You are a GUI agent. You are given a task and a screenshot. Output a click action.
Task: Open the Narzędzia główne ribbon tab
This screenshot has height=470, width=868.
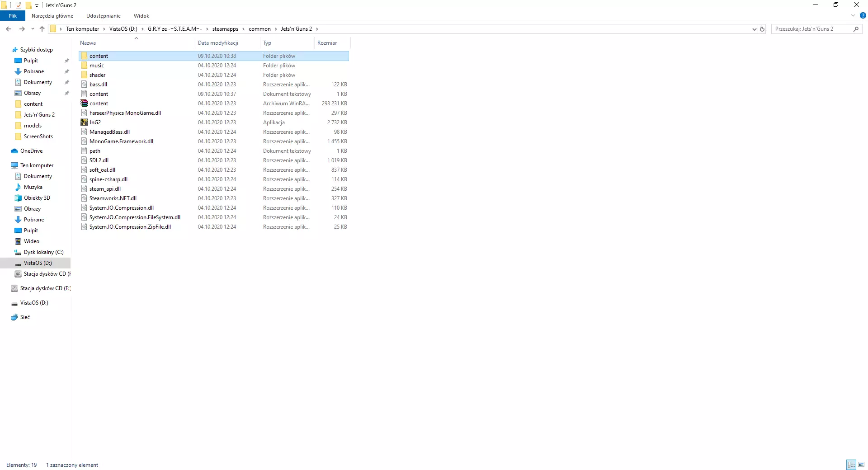[x=52, y=16]
